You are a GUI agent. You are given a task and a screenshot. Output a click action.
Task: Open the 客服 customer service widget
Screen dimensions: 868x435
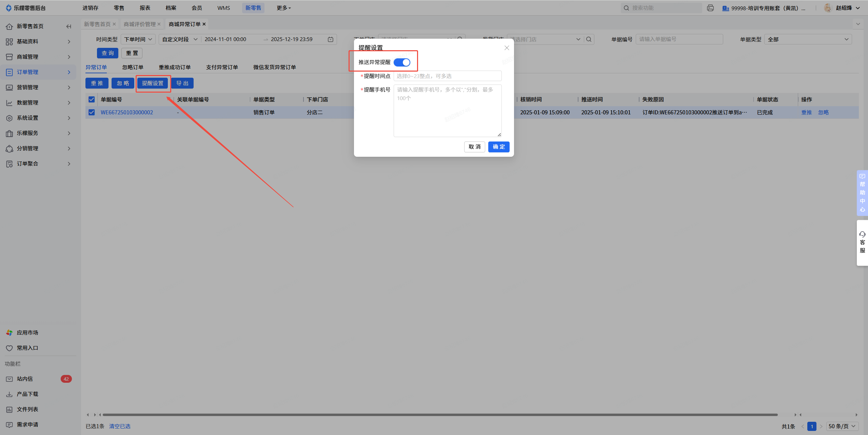point(862,243)
